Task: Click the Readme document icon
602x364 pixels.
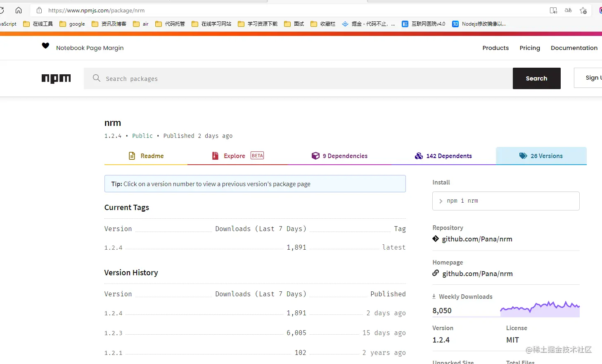Action: pos(132,156)
